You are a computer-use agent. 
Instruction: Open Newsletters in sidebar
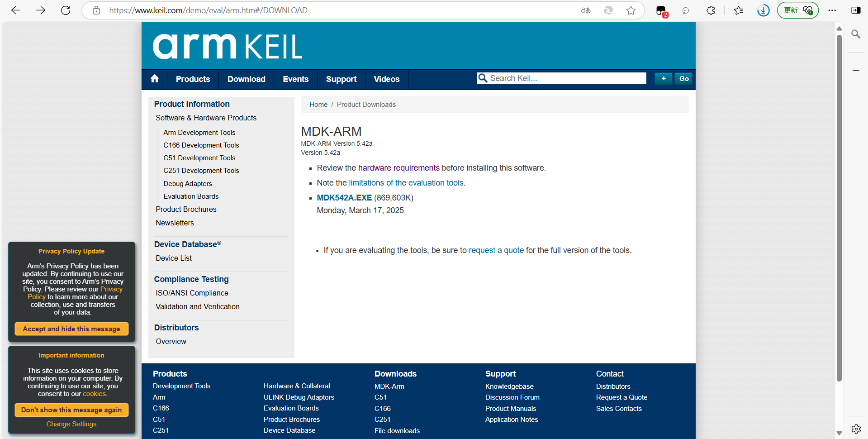175,223
